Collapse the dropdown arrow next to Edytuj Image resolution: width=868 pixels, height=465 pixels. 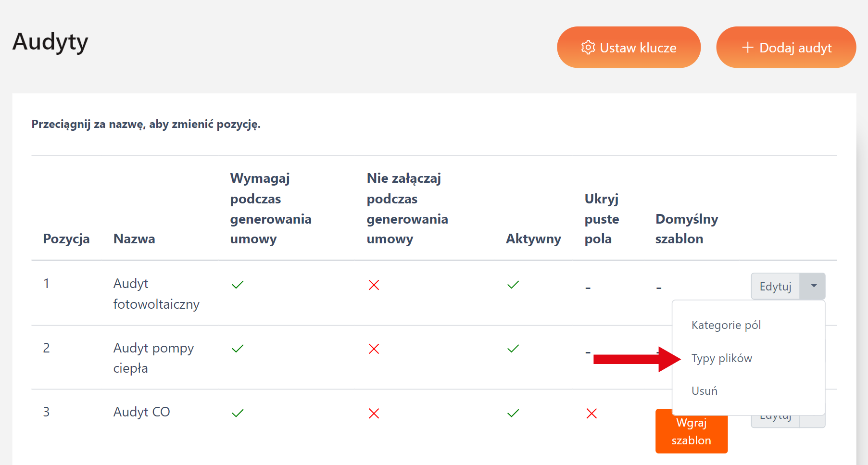click(813, 286)
